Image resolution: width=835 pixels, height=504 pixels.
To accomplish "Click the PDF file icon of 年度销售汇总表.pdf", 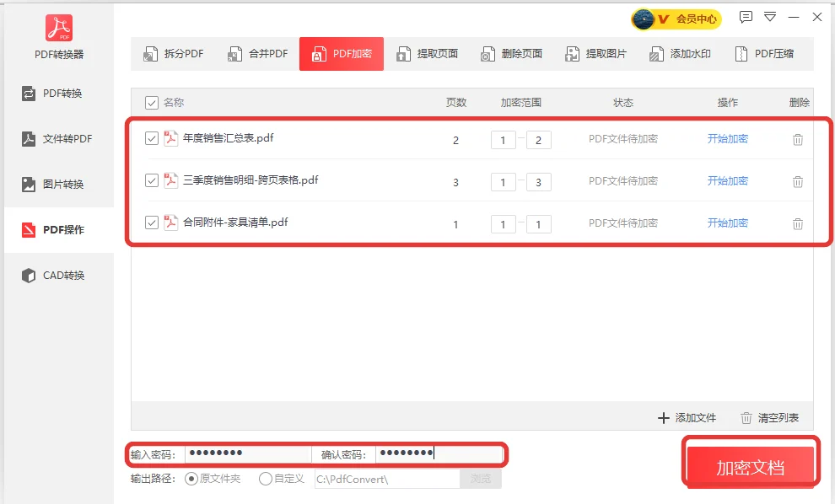I will tap(170, 138).
